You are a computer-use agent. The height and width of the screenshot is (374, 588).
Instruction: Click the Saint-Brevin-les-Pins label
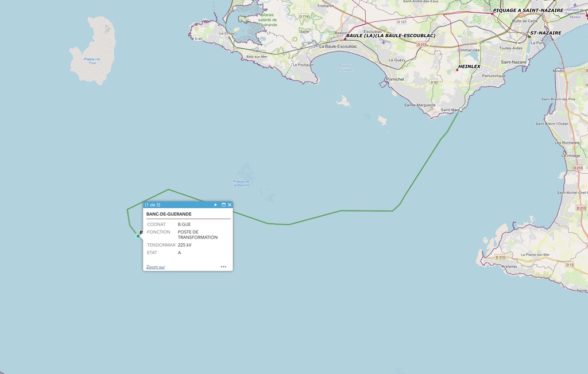558,99
